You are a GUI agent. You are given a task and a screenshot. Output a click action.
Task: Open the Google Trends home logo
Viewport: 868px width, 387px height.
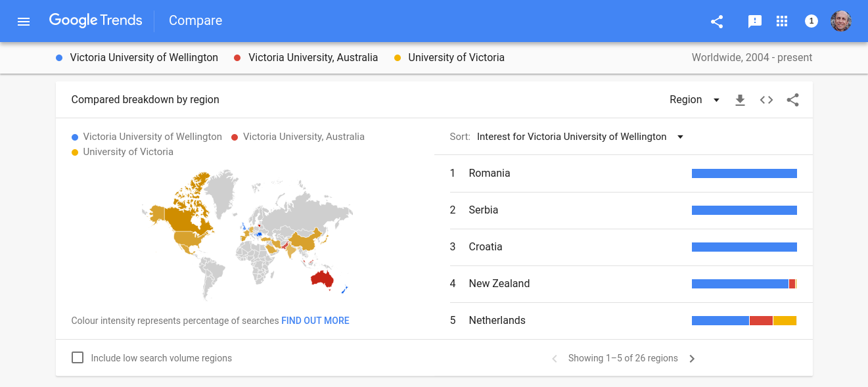point(95,20)
